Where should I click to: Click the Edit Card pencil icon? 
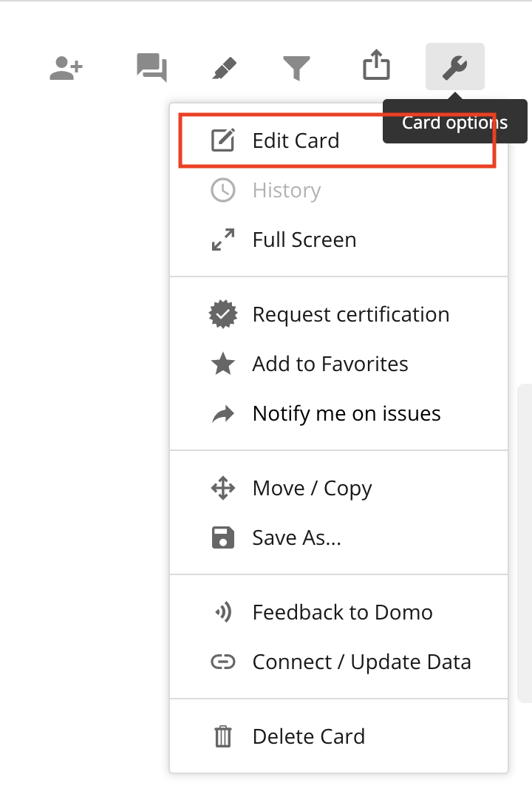pos(223,140)
